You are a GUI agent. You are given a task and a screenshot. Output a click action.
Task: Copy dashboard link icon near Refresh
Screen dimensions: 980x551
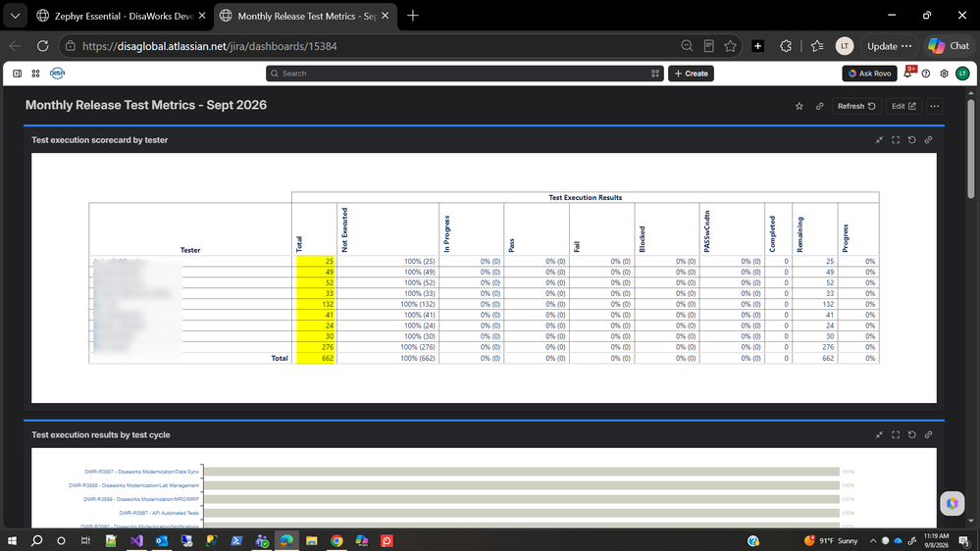tap(819, 106)
